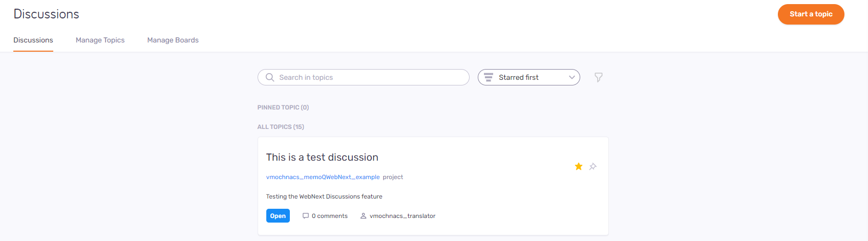Click the '0 comments' label
The width and height of the screenshot is (868, 241).
point(330,216)
